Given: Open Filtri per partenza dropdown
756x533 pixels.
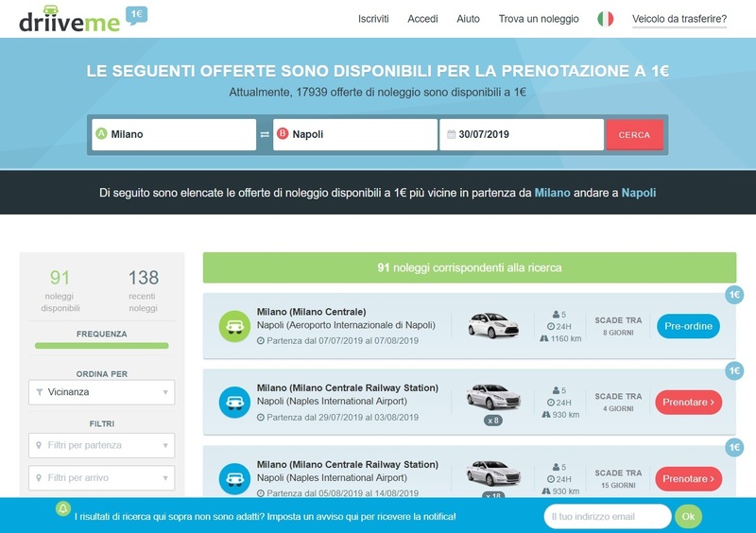Looking at the screenshot, I should (102, 445).
